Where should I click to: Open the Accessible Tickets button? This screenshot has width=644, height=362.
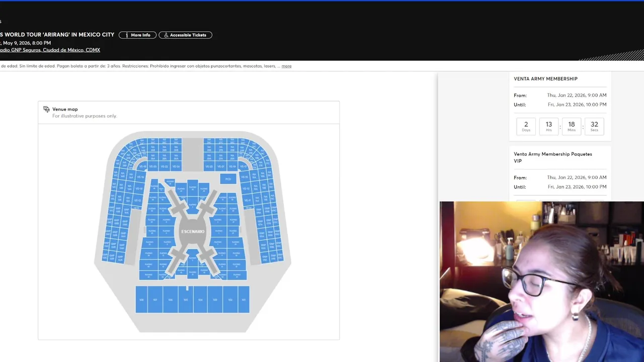[x=185, y=35]
